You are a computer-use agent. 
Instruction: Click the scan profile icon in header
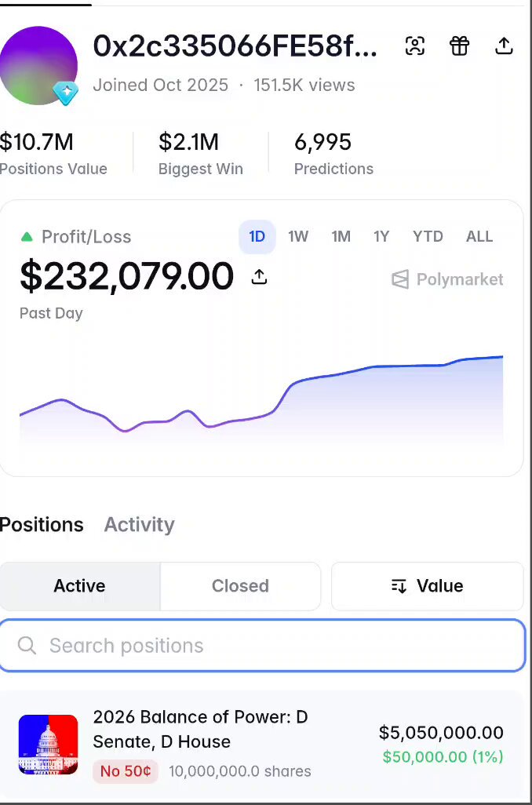(415, 46)
